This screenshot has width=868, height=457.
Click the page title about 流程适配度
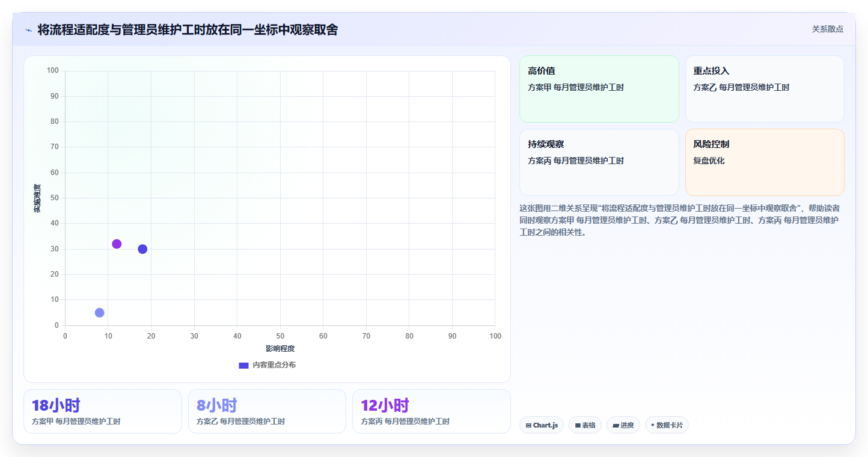point(188,29)
